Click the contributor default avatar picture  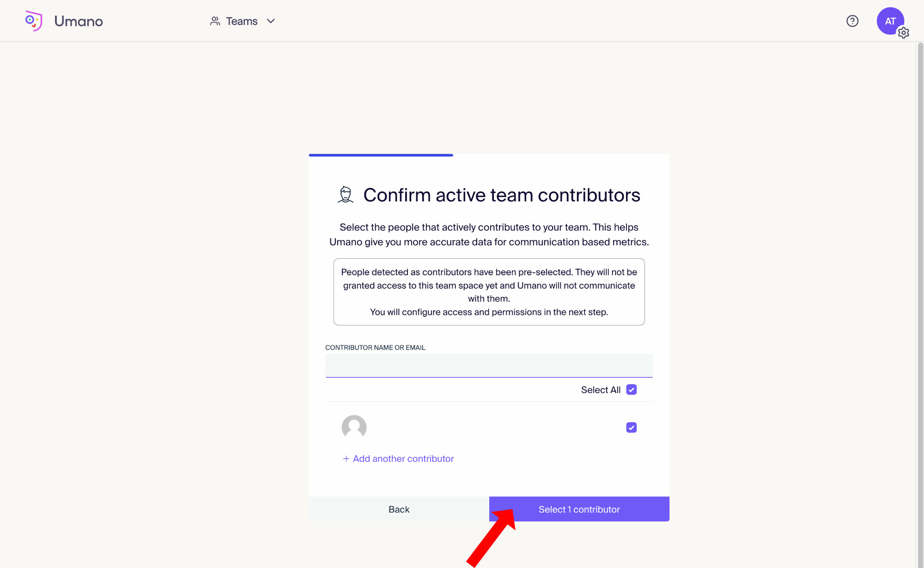pyautogui.click(x=354, y=427)
